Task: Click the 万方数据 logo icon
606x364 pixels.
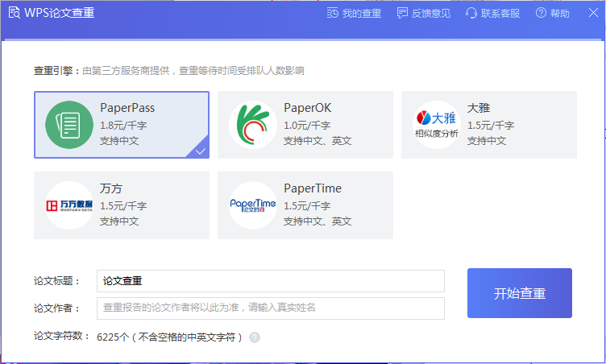Action: coord(69,205)
